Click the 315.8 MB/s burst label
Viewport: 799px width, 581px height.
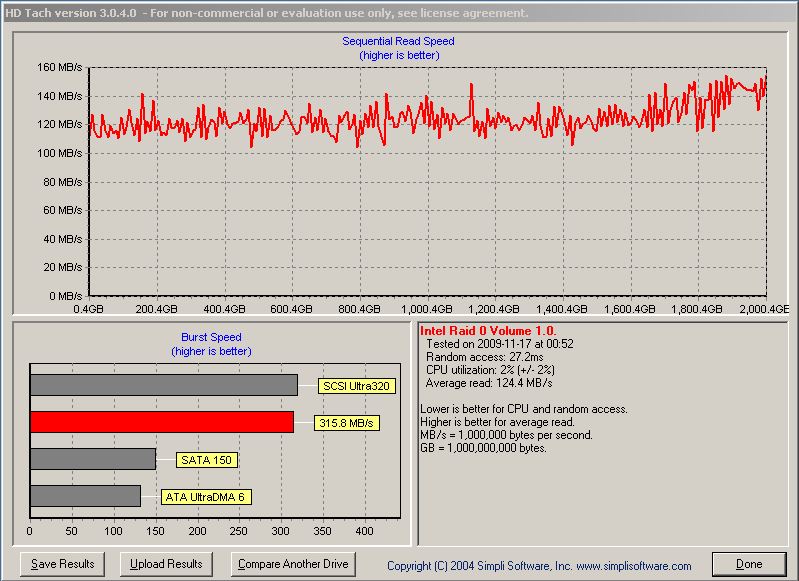click(347, 423)
